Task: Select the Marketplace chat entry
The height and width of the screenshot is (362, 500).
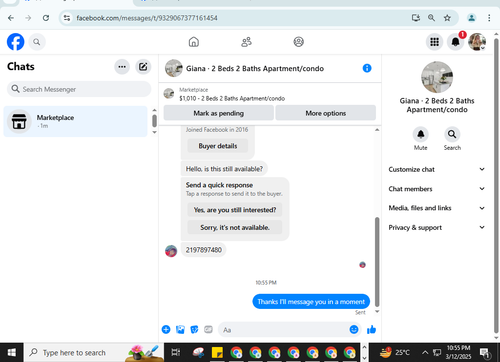Action: click(x=76, y=121)
